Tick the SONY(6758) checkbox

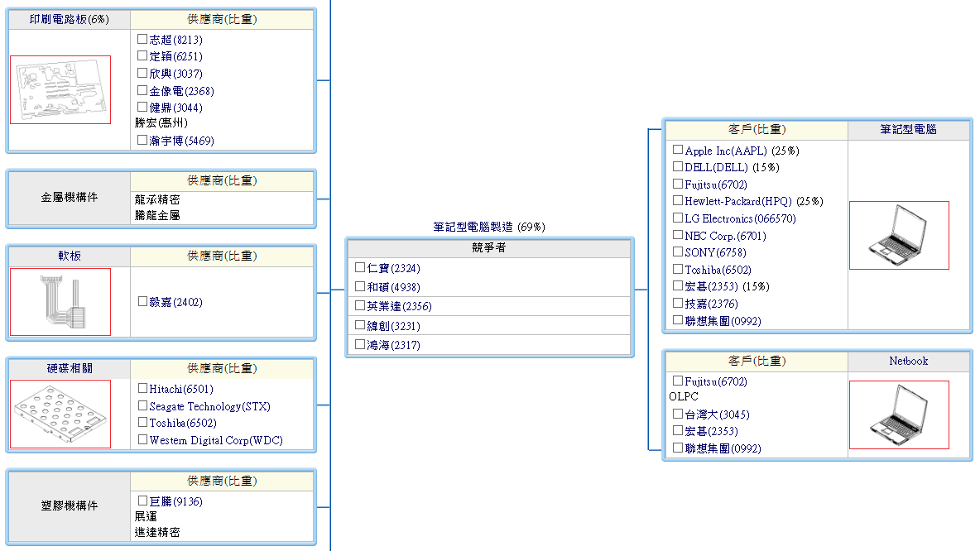click(678, 252)
